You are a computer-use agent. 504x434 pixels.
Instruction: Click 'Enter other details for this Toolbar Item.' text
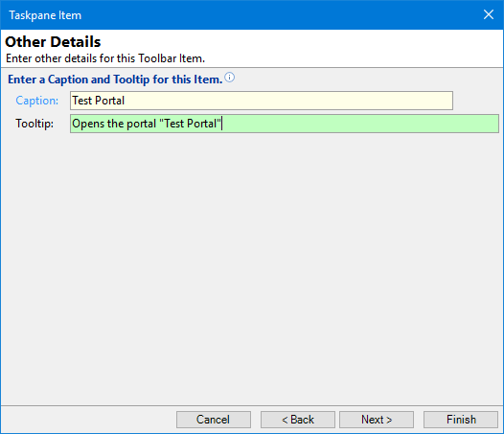pyautogui.click(x=105, y=58)
